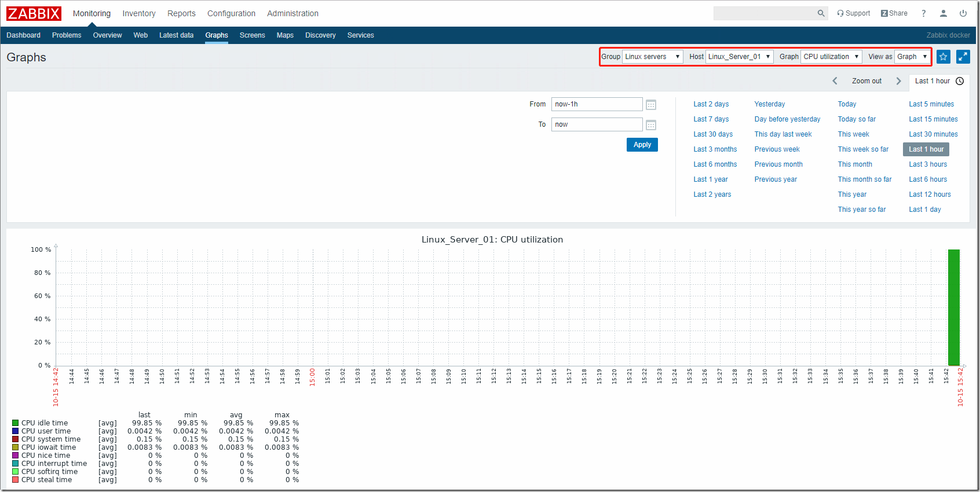Open the To date calendar picker

(651, 125)
